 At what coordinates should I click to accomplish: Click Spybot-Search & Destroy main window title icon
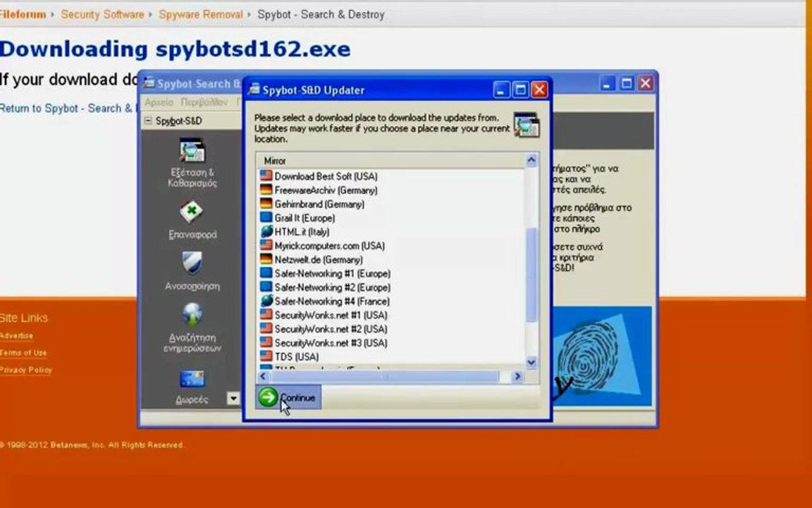(149, 83)
